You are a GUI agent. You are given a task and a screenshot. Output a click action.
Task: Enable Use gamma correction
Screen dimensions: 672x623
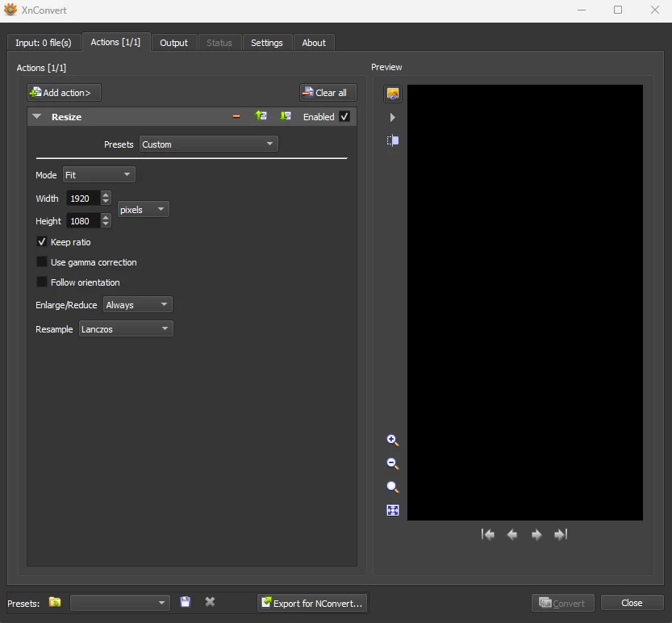(42, 262)
